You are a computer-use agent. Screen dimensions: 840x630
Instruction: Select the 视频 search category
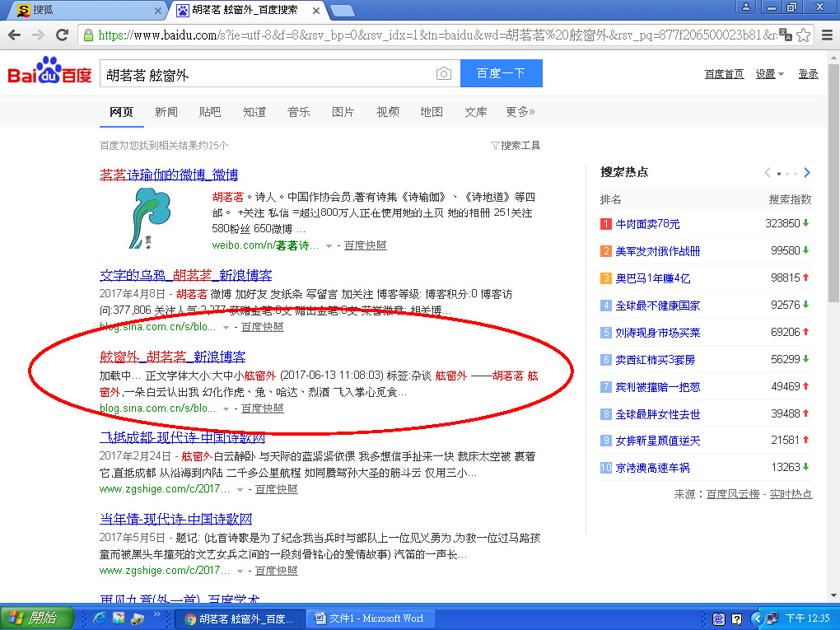(387, 112)
